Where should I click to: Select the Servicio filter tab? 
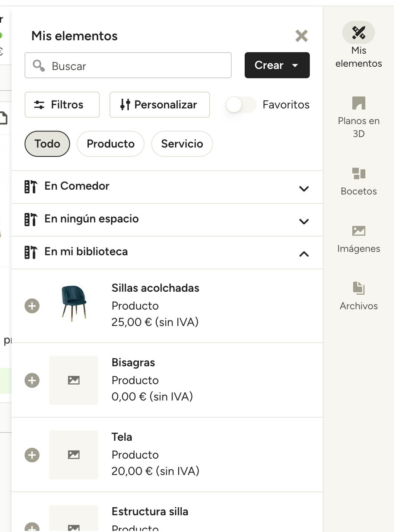point(182,144)
